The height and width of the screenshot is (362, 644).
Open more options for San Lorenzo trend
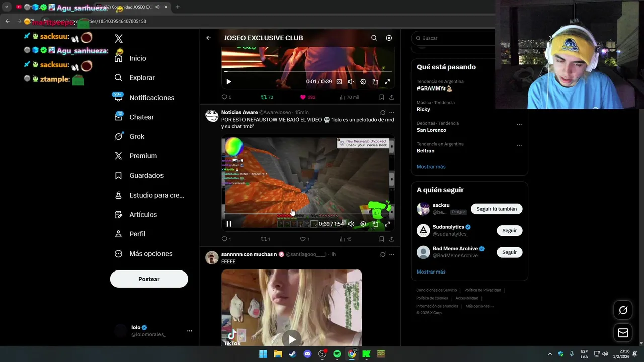tap(519, 125)
